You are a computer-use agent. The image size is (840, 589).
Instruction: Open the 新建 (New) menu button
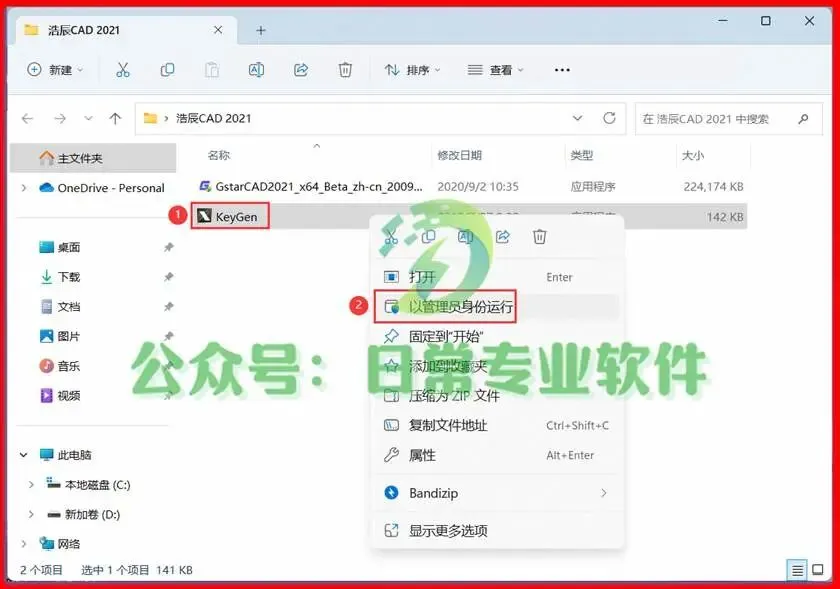(55, 70)
